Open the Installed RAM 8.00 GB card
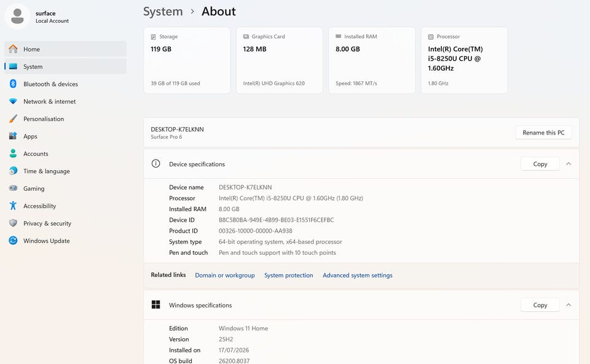Screen dimensions: 590x364 click(372, 60)
